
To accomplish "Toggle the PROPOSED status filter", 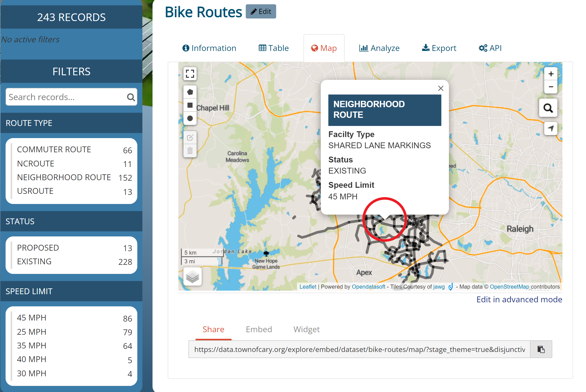I will click(x=38, y=248).
